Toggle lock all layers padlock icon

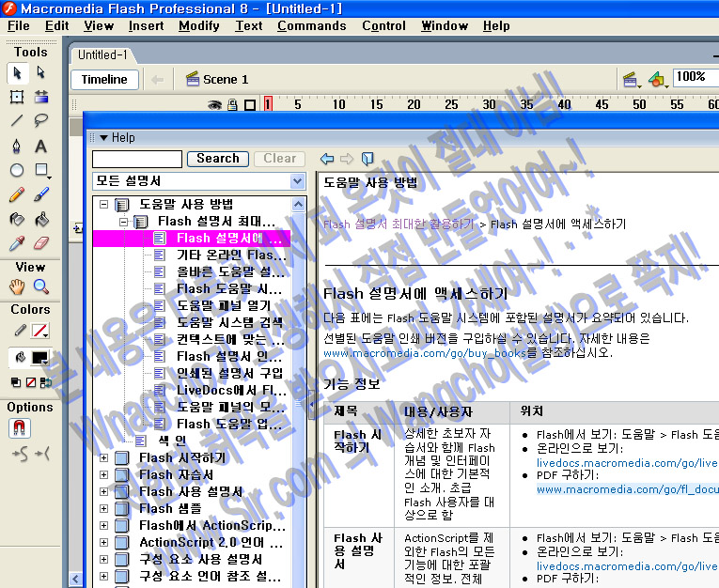tap(232, 104)
